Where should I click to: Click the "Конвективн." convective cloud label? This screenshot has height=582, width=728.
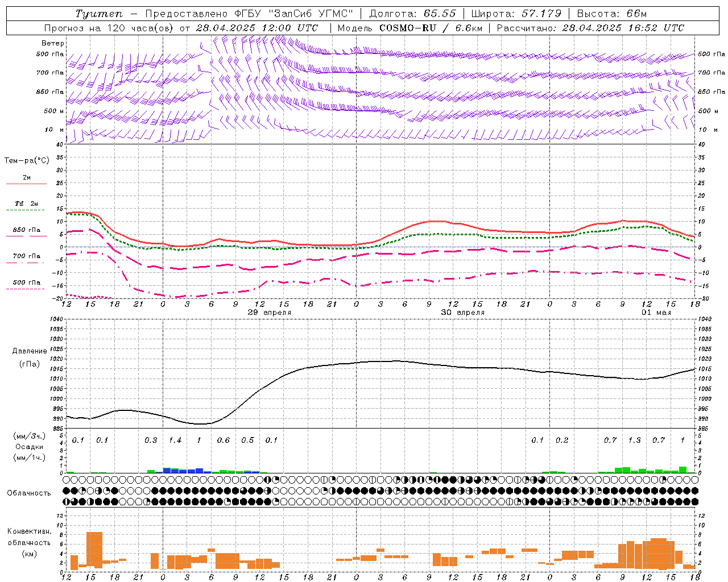pos(30,531)
